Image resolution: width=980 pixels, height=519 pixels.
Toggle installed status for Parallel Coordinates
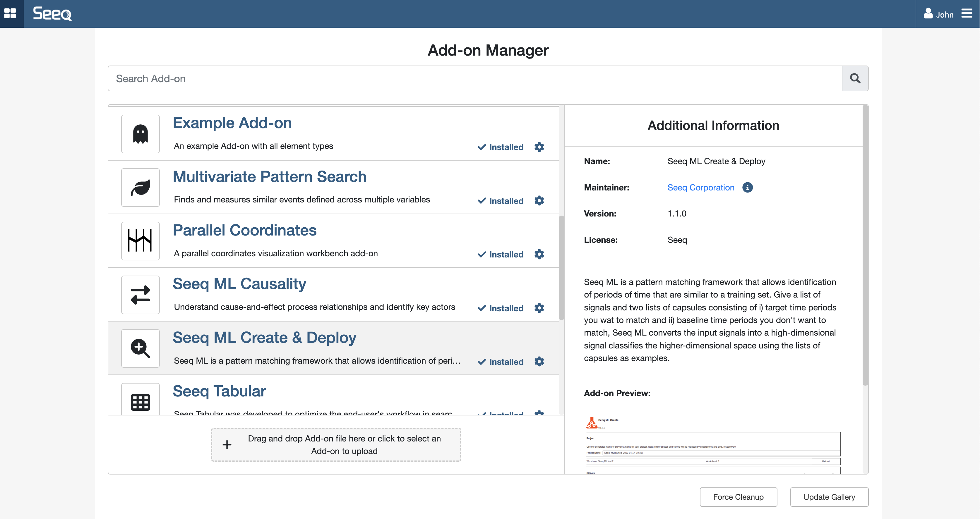[x=501, y=254]
